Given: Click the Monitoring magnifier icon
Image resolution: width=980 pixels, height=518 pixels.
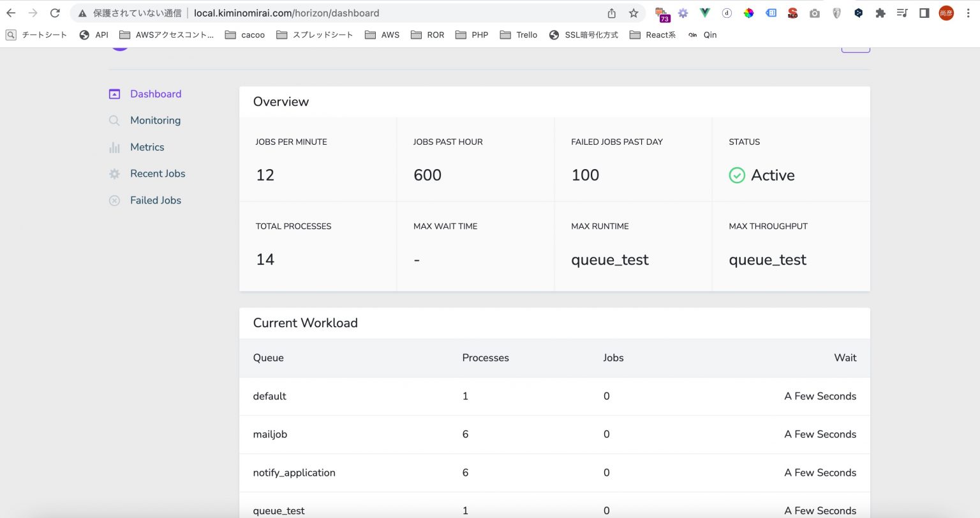Looking at the screenshot, I should tap(114, 121).
